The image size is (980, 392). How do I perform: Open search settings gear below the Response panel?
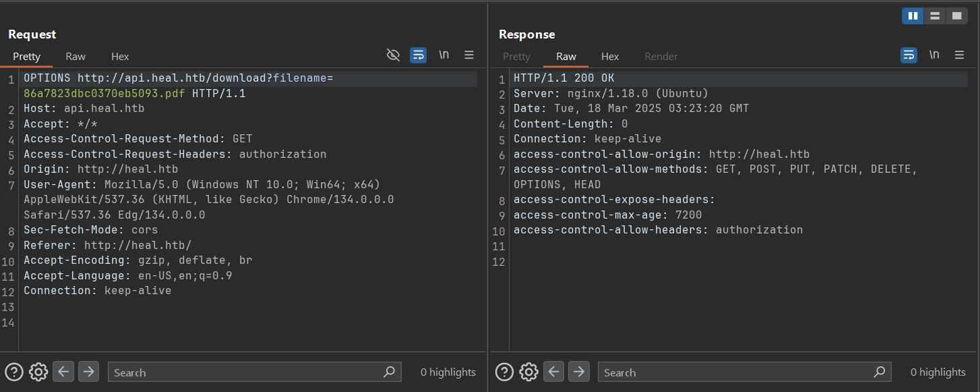(x=528, y=372)
